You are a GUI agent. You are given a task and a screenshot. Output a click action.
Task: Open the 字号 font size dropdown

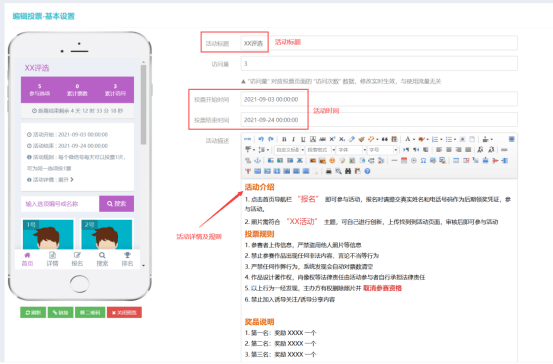tap(382, 150)
